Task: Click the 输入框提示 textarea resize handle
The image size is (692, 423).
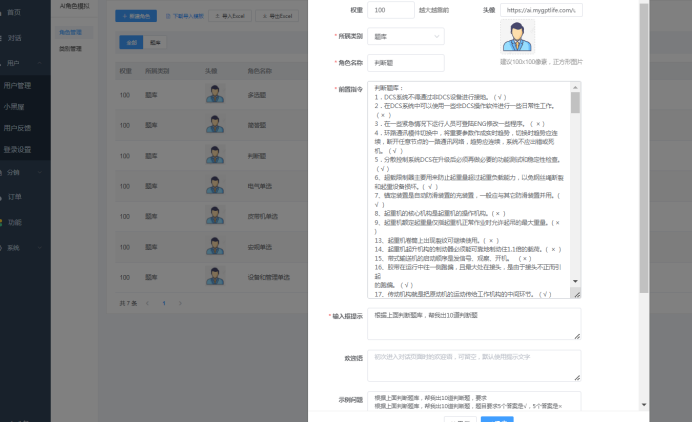Action: tap(577, 336)
